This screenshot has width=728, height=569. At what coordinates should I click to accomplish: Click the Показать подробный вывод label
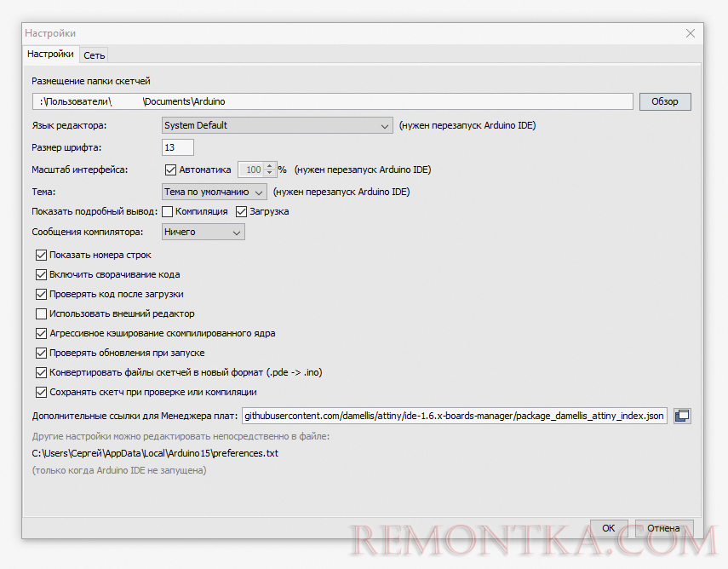pyautogui.click(x=95, y=212)
